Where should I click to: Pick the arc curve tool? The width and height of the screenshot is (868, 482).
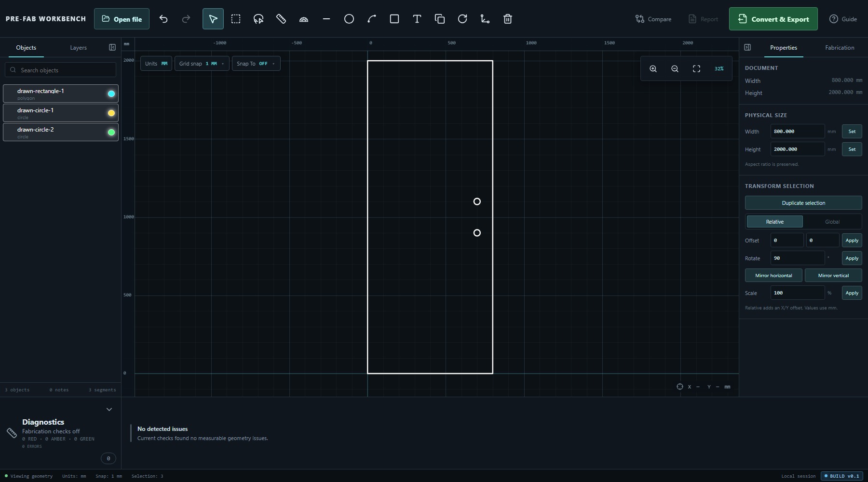pyautogui.click(x=372, y=19)
